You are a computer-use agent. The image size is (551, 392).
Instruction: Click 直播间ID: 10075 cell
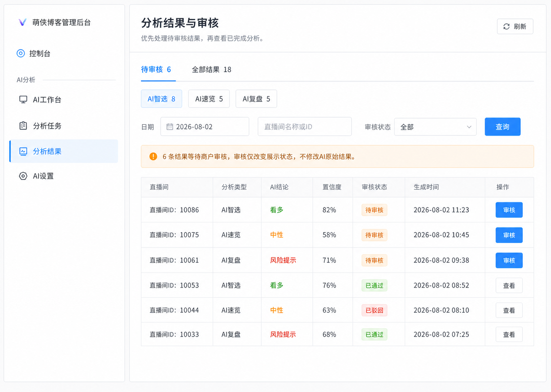click(x=174, y=235)
